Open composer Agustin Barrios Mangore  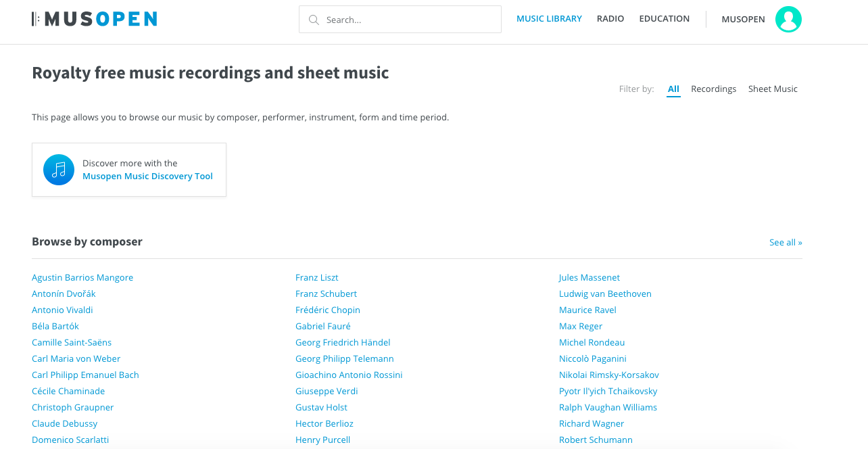tap(82, 278)
